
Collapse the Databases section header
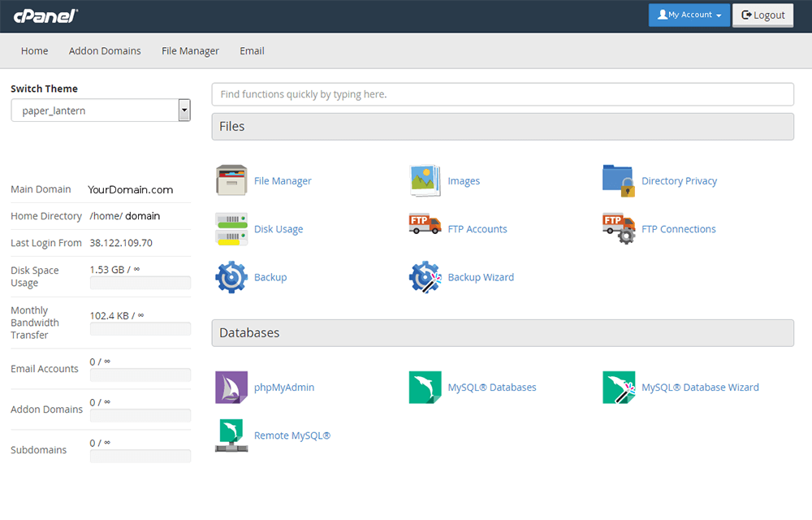click(503, 332)
